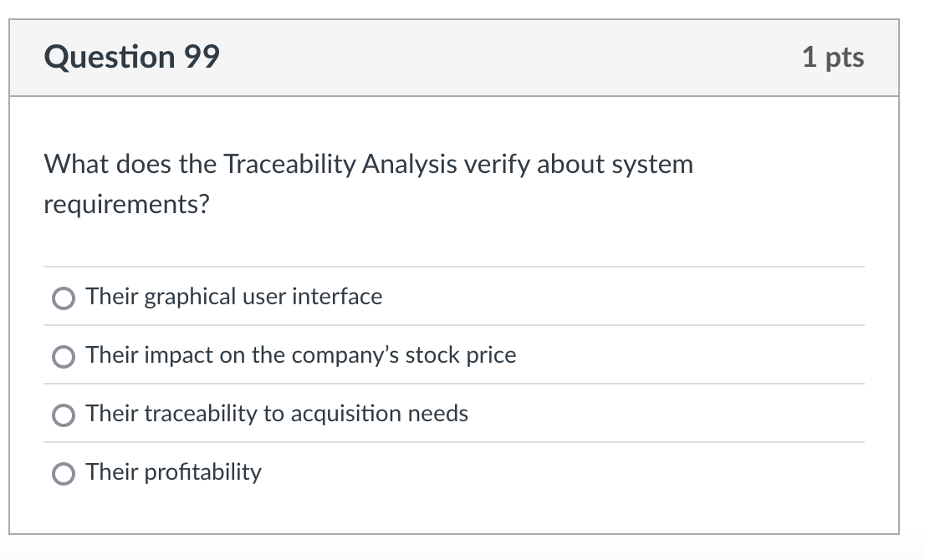Click the word "system" in the question

pyautogui.click(x=652, y=165)
